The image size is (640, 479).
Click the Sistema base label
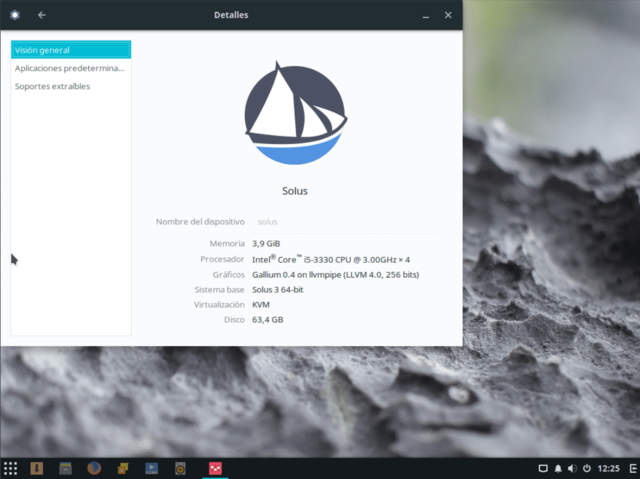point(219,290)
